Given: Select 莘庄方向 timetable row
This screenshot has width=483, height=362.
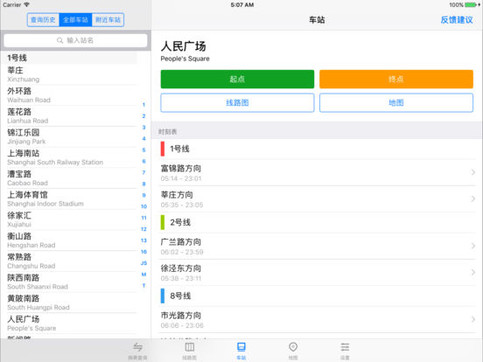Looking at the screenshot, I should tap(317, 199).
